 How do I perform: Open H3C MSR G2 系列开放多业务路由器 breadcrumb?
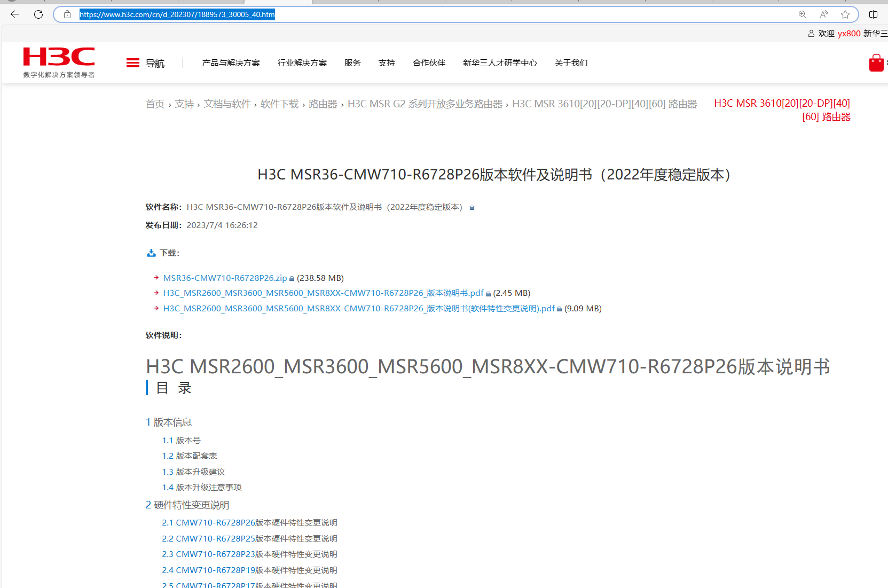425,104
